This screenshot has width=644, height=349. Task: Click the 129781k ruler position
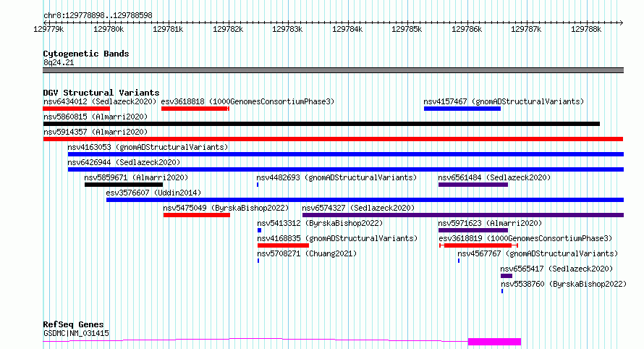(x=168, y=29)
